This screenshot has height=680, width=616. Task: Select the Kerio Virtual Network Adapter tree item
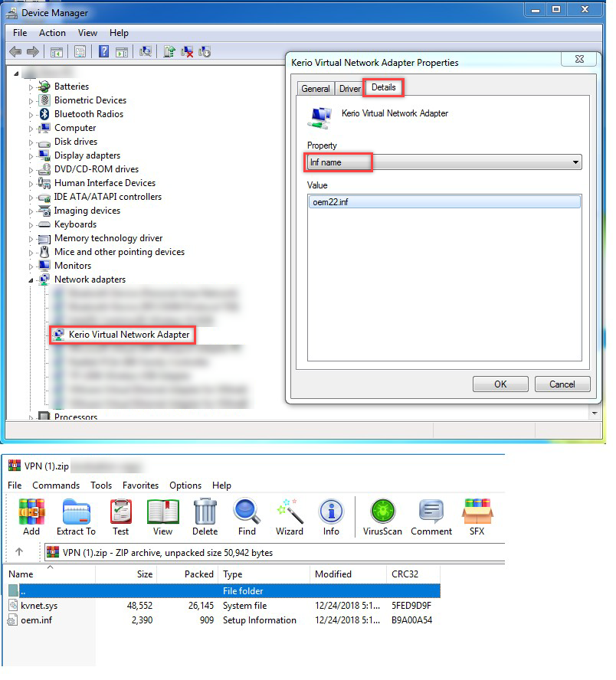pyautogui.click(x=129, y=335)
